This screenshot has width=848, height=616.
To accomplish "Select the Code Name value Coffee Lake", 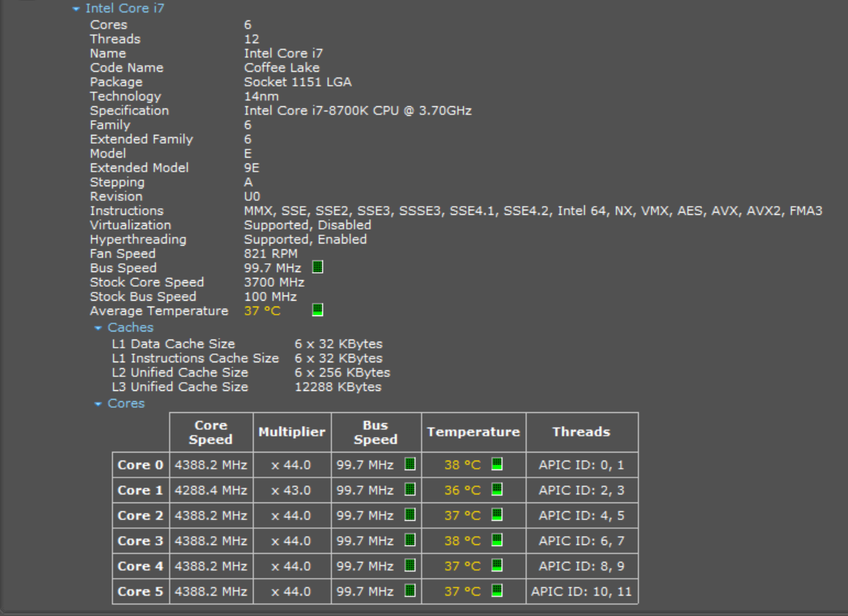I will click(282, 67).
